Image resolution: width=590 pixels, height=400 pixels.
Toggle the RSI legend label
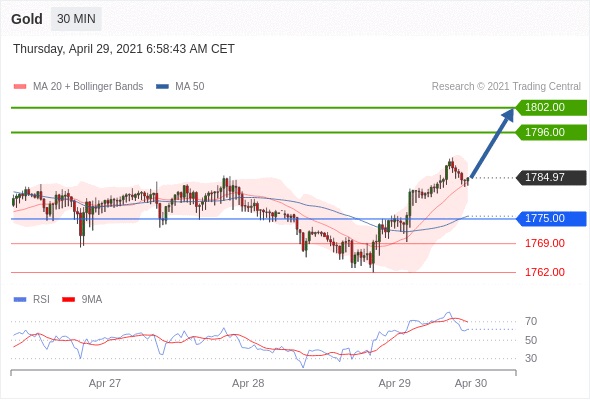pyautogui.click(x=41, y=300)
